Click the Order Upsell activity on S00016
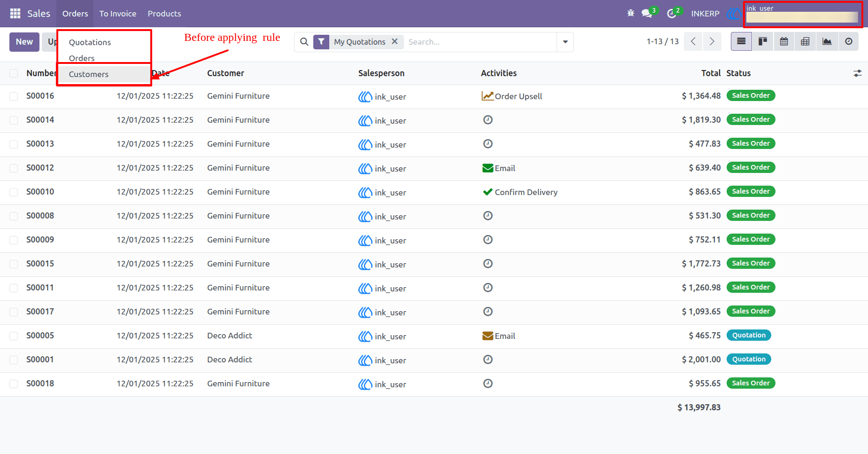The image size is (868, 454). (x=512, y=96)
